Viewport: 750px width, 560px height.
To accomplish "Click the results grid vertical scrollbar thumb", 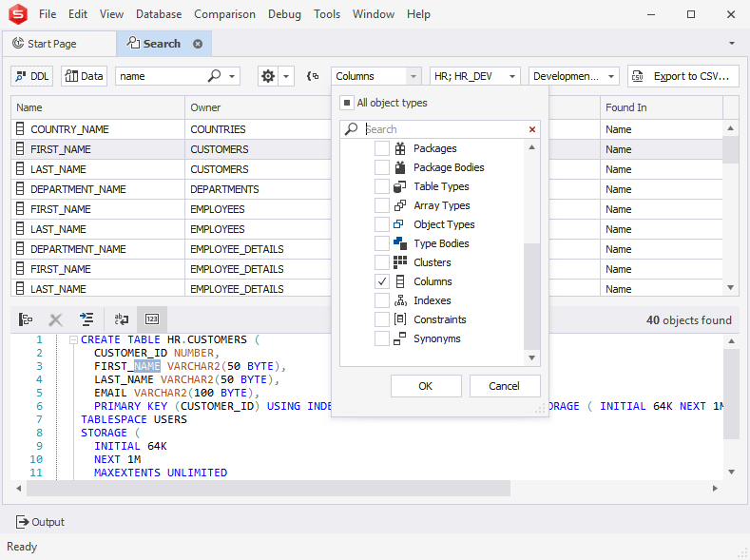I will tap(730, 149).
